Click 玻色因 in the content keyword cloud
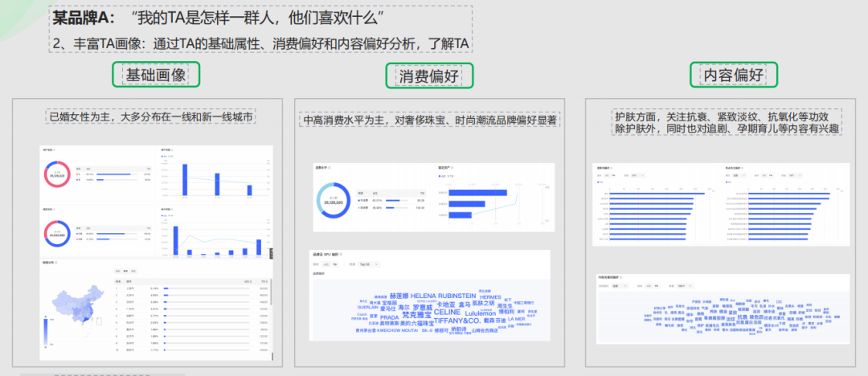Viewport: 868px width, 376px height. (x=756, y=317)
